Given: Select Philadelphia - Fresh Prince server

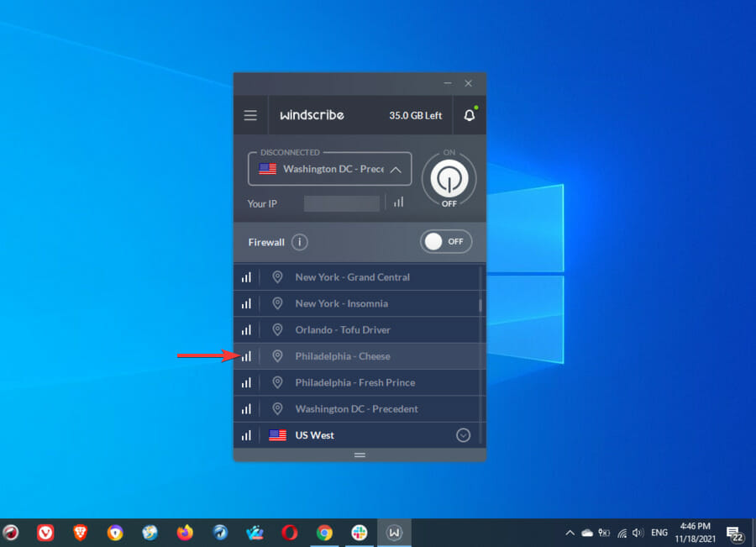Looking at the screenshot, I should point(354,382).
